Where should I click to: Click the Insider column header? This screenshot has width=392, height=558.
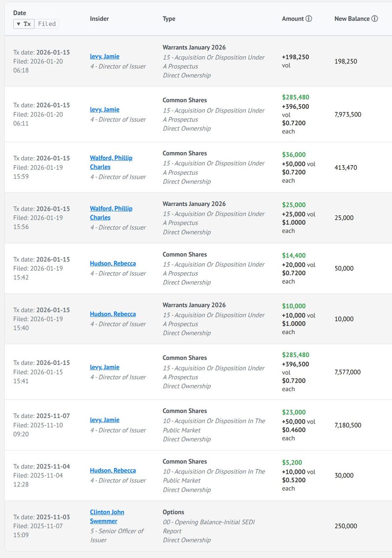coord(99,19)
